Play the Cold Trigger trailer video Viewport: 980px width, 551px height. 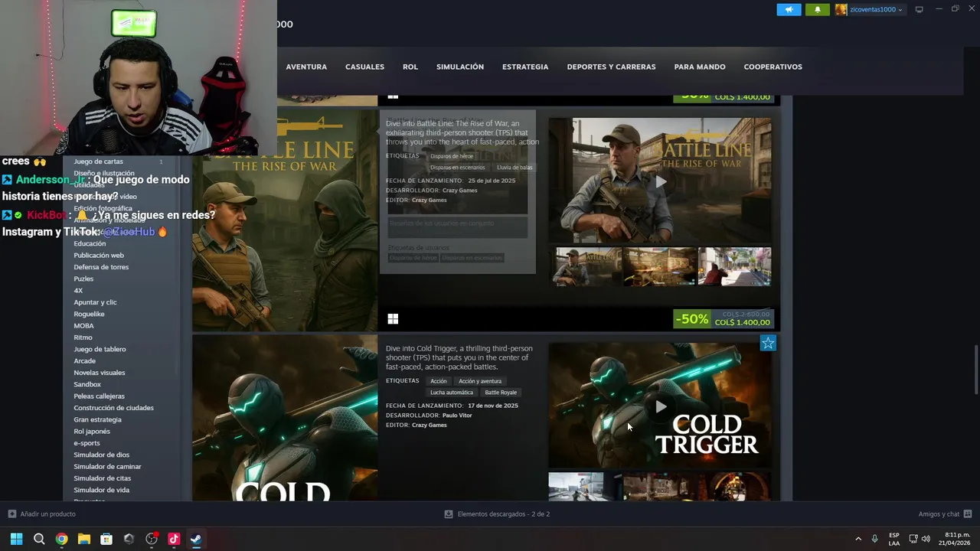pyautogui.click(x=660, y=406)
